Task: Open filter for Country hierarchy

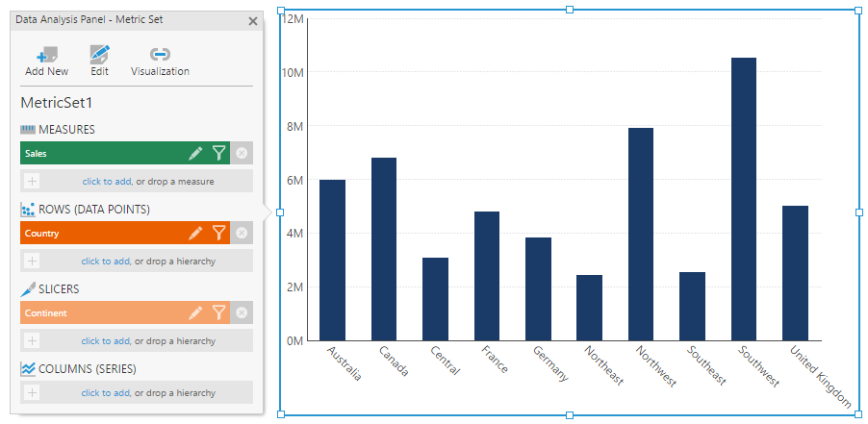Action: coord(218,233)
